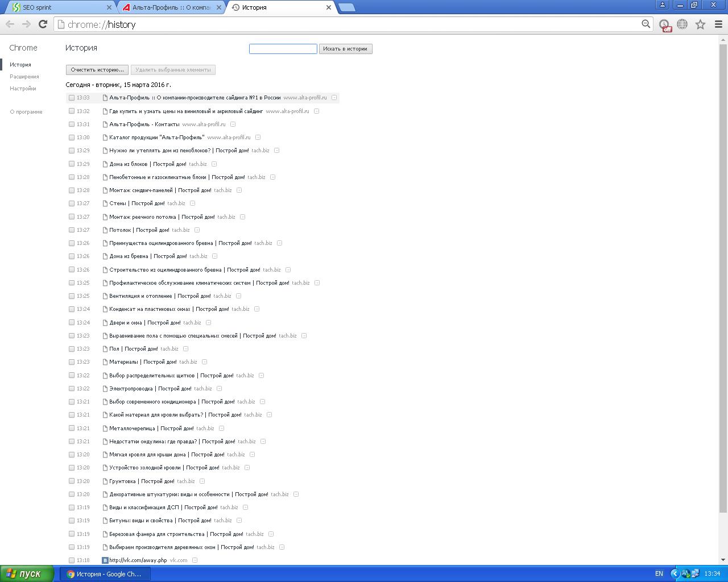The image size is (728, 582).
Task: Open dropdown for 'Электропроводка' entry
Action: [x=219, y=389]
